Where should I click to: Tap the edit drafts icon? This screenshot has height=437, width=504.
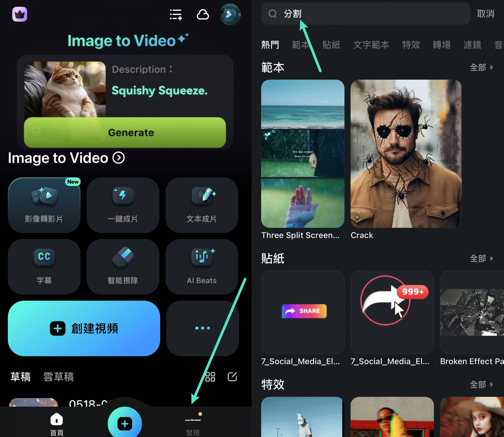point(232,377)
